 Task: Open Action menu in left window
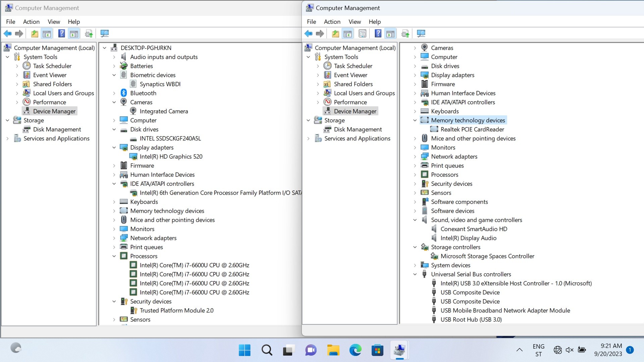pyautogui.click(x=31, y=21)
